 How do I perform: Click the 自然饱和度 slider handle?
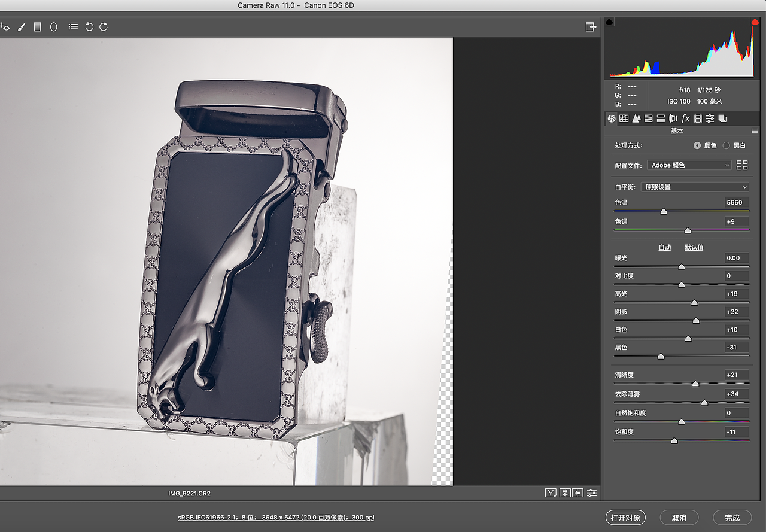pos(681,422)
